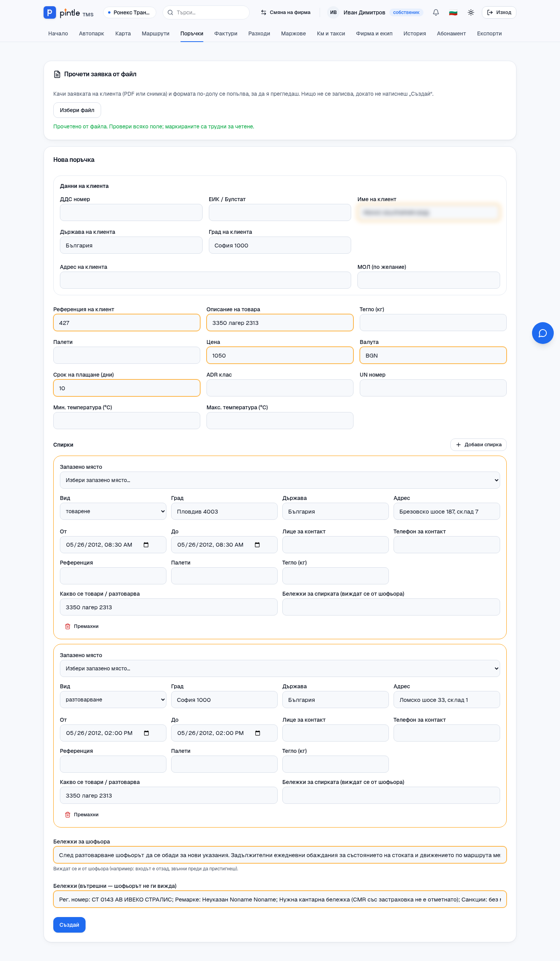Screen dimensions: 560x961
Task: Open the Вид dropdown showing разтоварване
Action: (x=113, y=700)
